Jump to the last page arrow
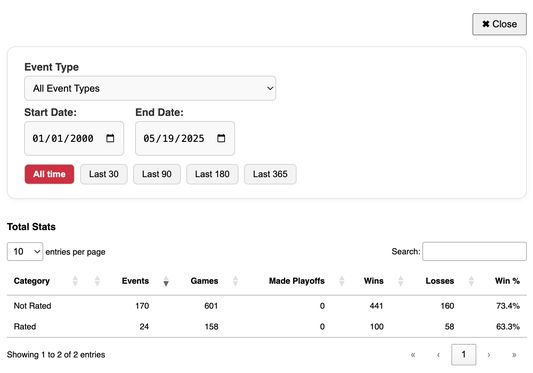Screen dimensions: 533x373 tap(514, 355)
